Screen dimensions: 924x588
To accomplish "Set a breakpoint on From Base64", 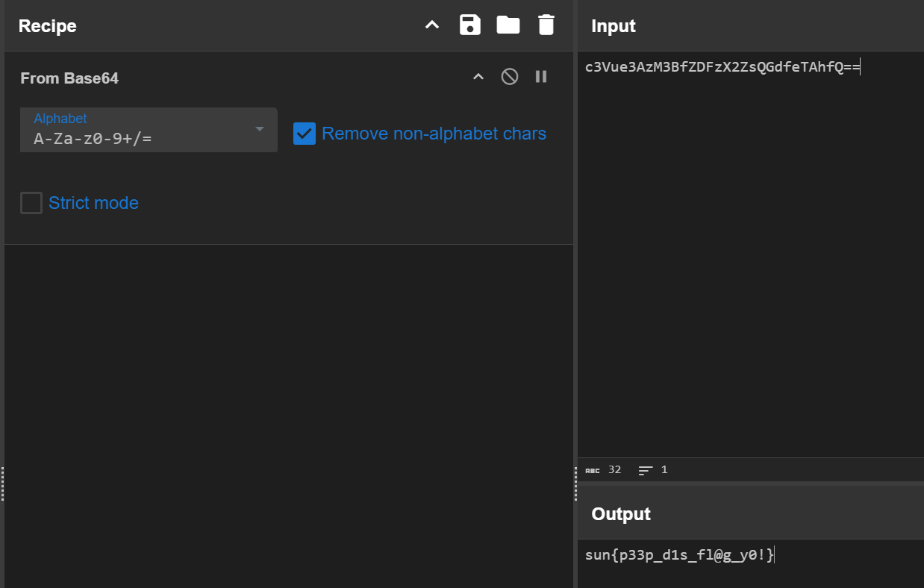I will (x=541, y=77).
